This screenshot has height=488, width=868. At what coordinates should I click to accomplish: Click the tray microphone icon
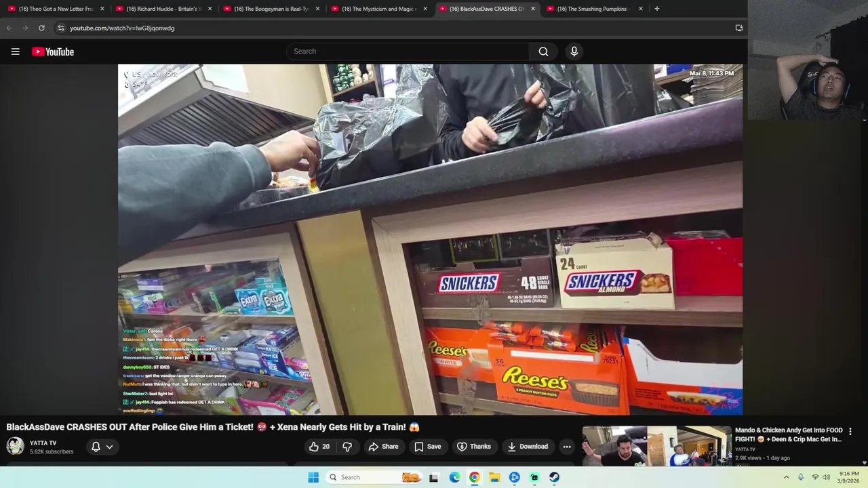pyautogui.click(x=801, y=477)
